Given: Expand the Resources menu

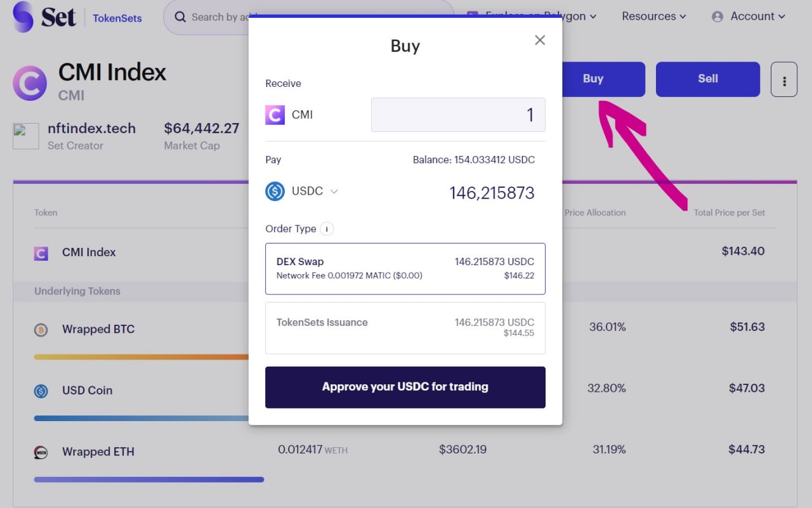Looking at the screenshot, I should (654, 16).
